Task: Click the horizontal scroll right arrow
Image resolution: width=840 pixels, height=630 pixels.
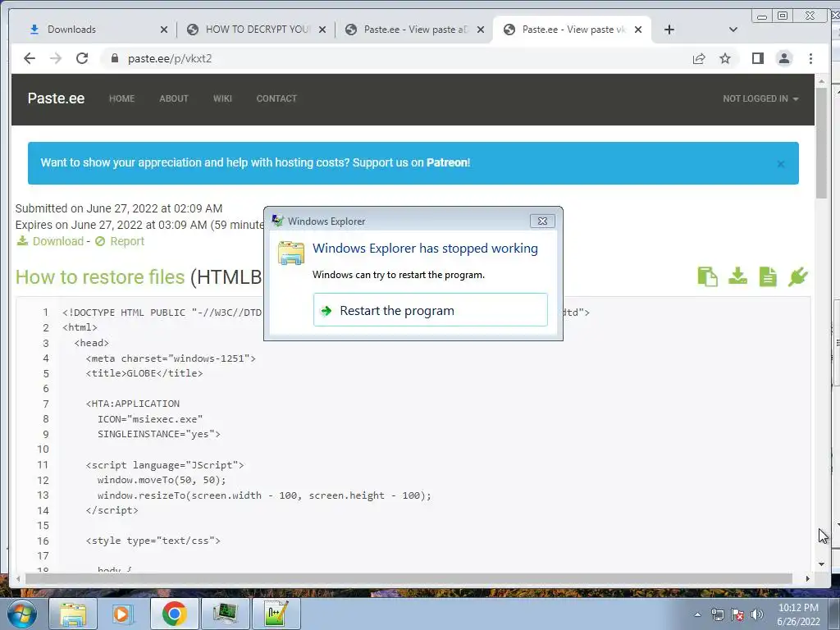Action: tap(807, 578)
